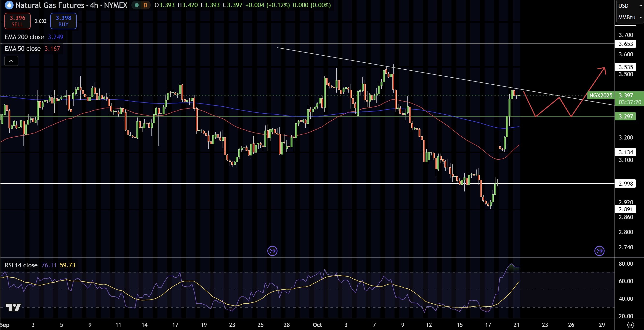This screenshot has width=644, height=330.
Task: Click the Natural Gas flame symbol icon
Action: click(9, 5)
